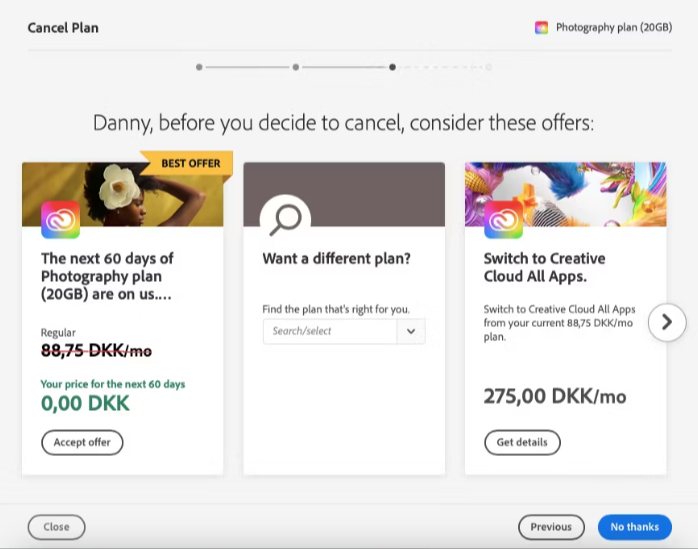Click Creative Cloud icon on All Apps card

pos(503,220)
